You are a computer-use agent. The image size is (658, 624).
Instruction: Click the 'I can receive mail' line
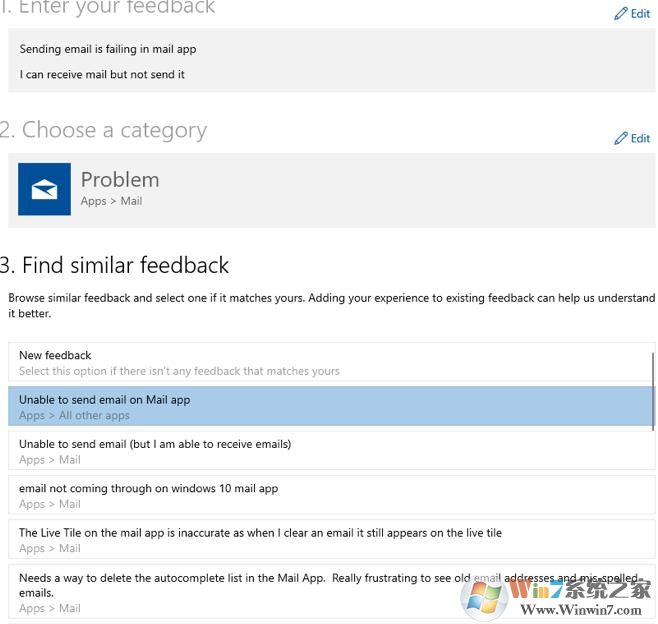click(102, 74)
